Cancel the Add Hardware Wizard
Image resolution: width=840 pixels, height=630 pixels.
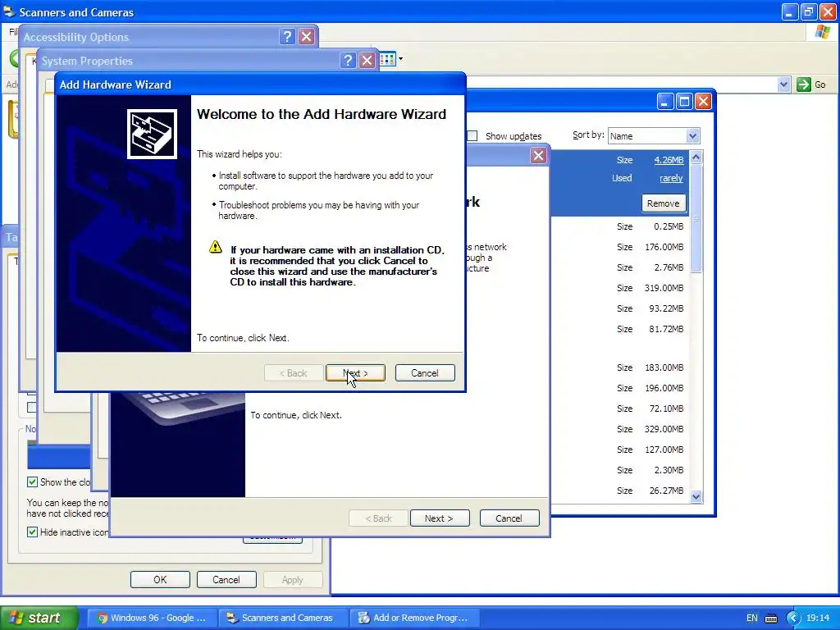[425, 373]
